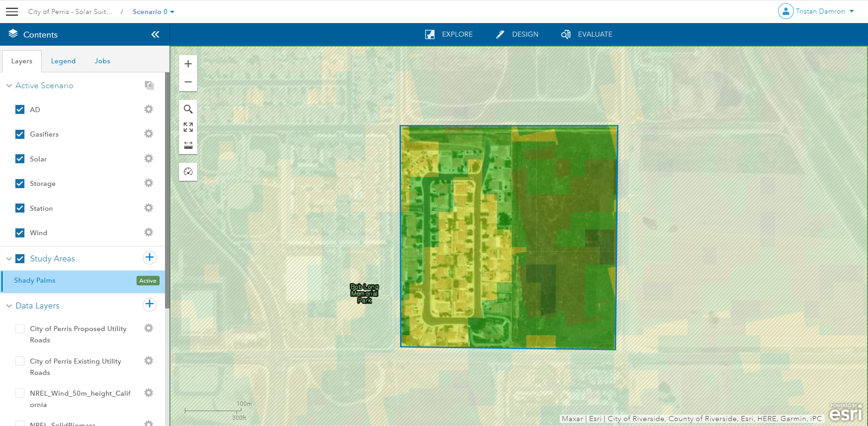Click City of Perris project breadcrumb
868x426 pixels.
pyautogui.click(x=70, y=12)
